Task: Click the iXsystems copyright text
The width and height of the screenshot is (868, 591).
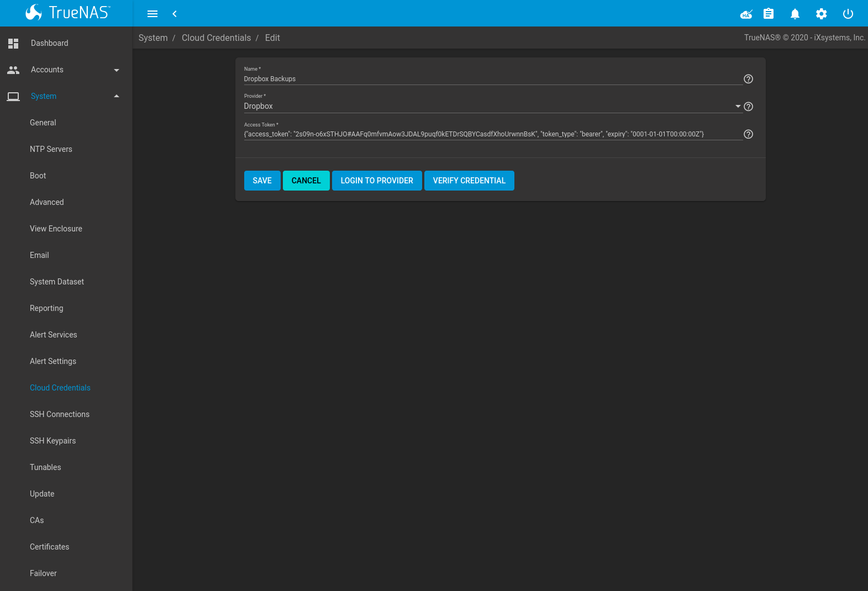Action: pos(804,38)
